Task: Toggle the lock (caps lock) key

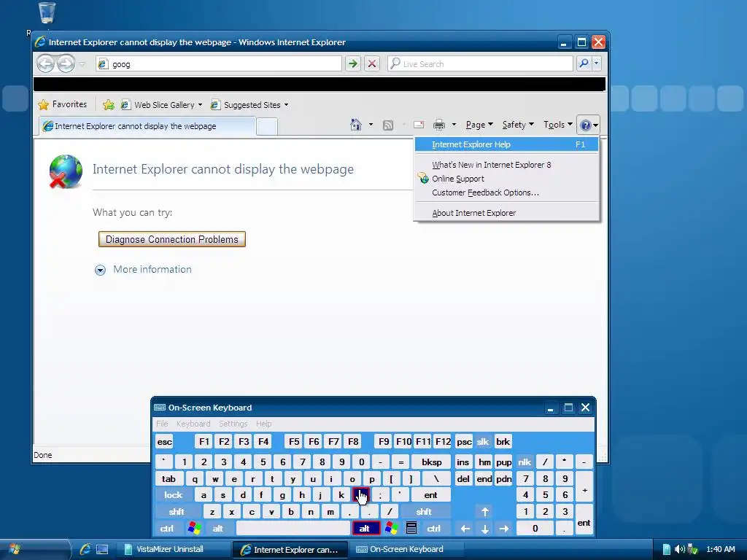Action: coord(174,495)
